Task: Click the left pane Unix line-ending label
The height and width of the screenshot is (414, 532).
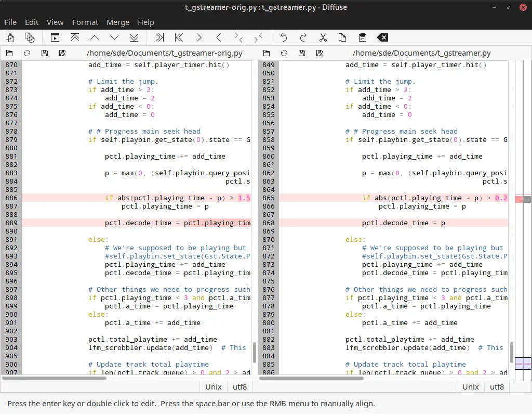Action: [x=214, y=387]
